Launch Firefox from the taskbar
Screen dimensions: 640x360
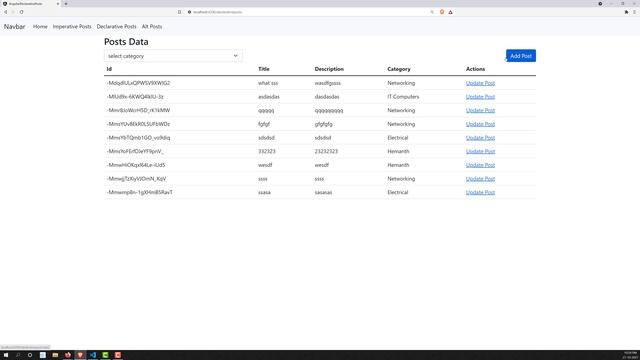tap(68, 355)
